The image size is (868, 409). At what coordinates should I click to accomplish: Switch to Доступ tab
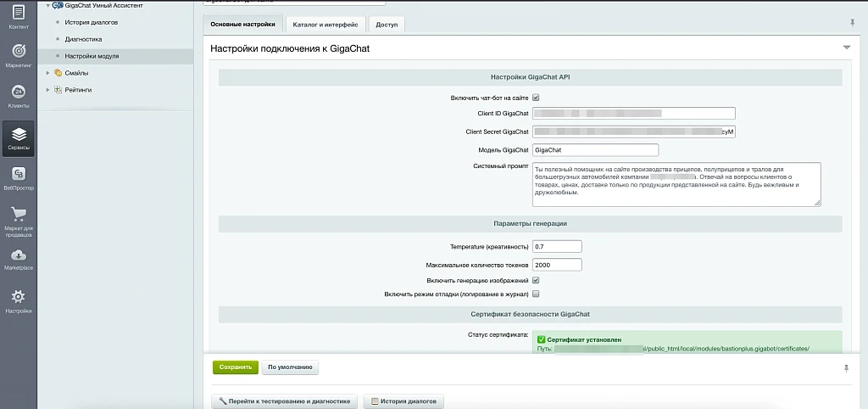pyautogui.click(x=387, y=25)
